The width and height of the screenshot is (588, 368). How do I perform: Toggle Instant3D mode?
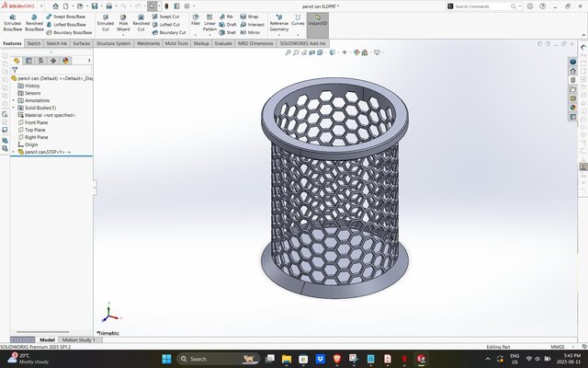click(317, 20)
